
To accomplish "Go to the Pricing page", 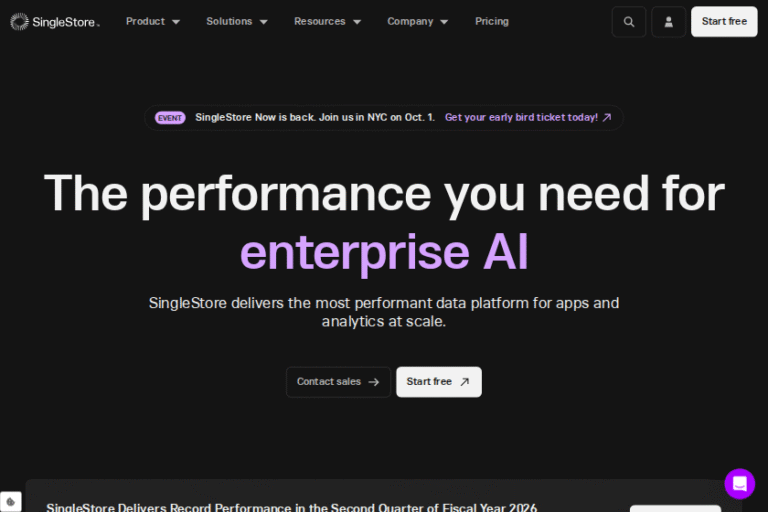I will [x=492, y=21].
